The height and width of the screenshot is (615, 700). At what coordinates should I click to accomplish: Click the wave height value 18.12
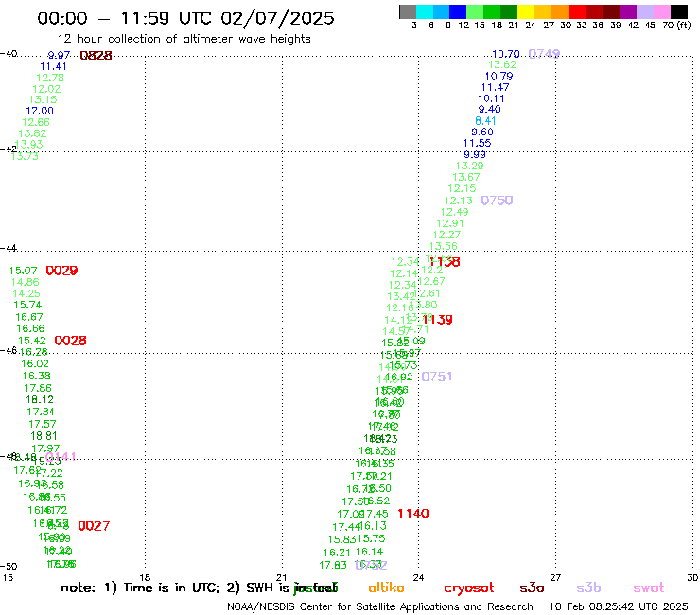coord(40,399)
